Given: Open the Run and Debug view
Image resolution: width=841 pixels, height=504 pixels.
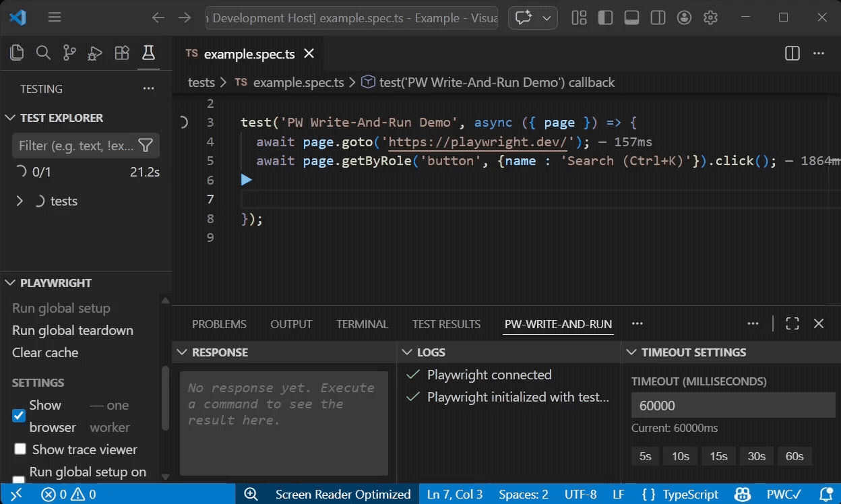Looking at the screenshot, I should click(95, 52).
